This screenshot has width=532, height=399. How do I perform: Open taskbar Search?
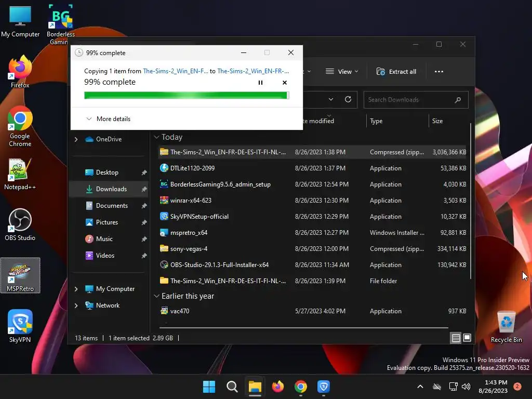click(x=232, y=387)
